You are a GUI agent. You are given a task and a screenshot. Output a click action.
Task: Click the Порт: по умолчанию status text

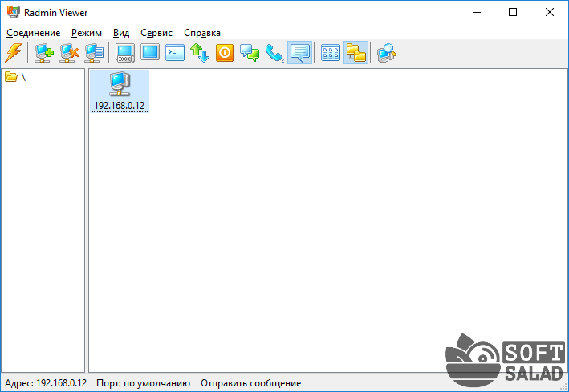click(144, 383)
